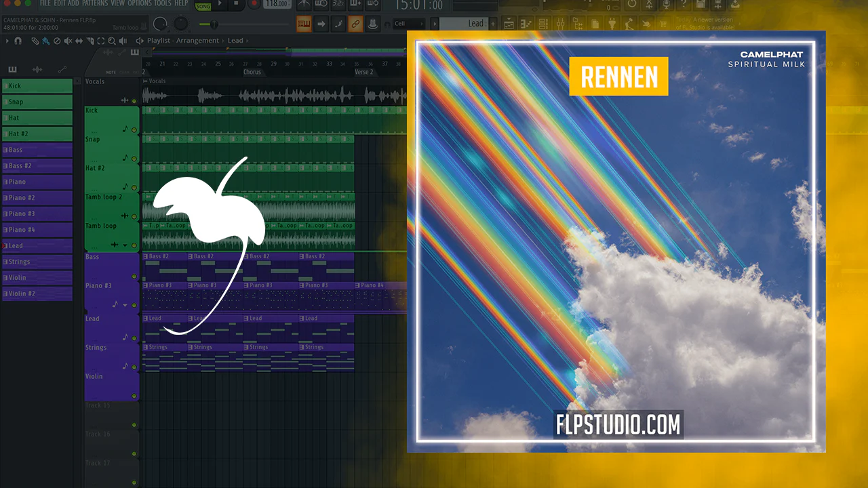Open the OPTIONS menu
This screenshot has width=868, height=488.
point(140,3)
